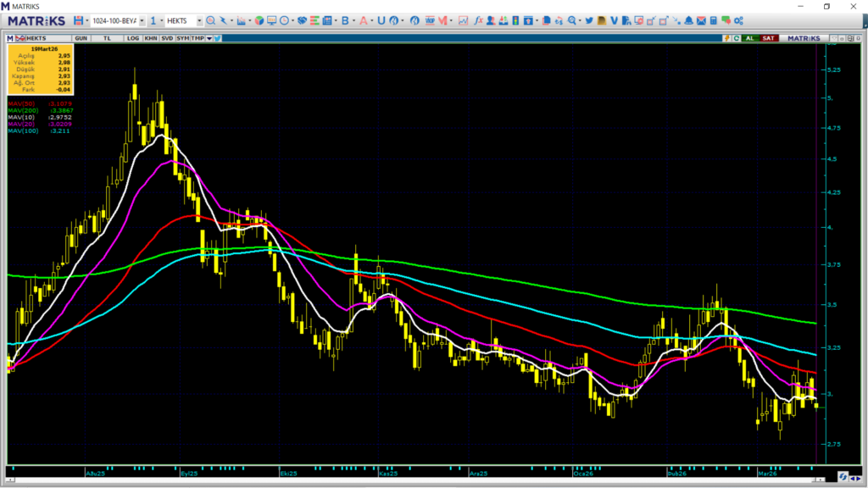Open dropdown arrow beside bar chart icon

(250, 21)
